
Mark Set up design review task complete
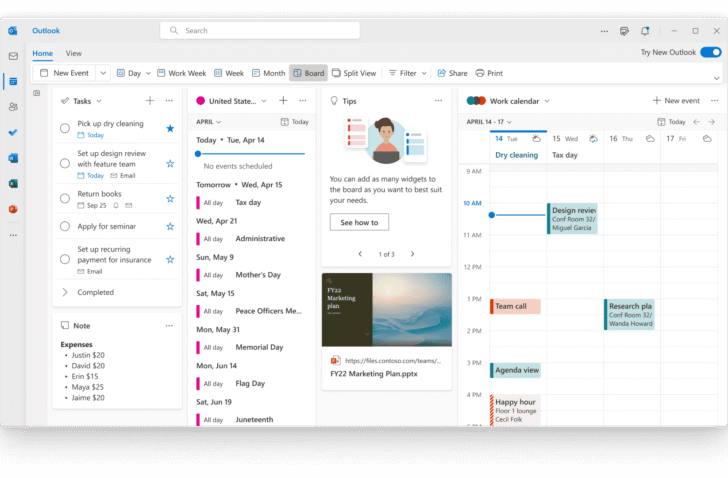(x=65, y=163)
